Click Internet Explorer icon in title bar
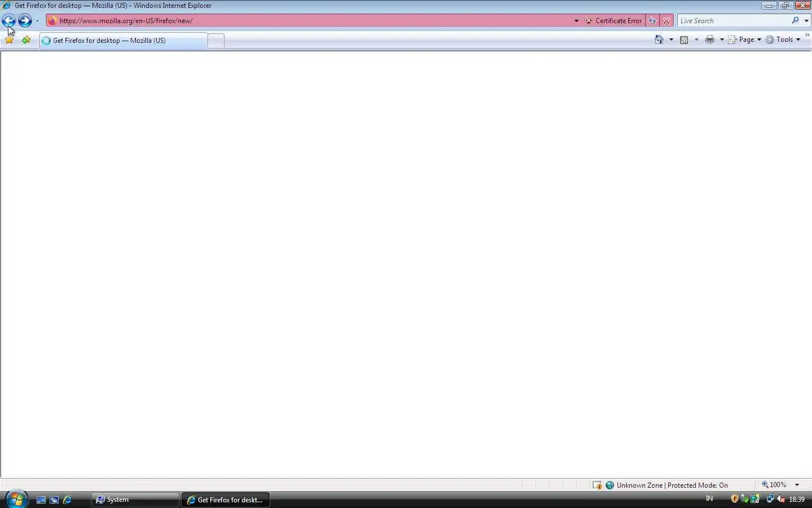This screenshot has height=508, width=812. pos(7,6)
